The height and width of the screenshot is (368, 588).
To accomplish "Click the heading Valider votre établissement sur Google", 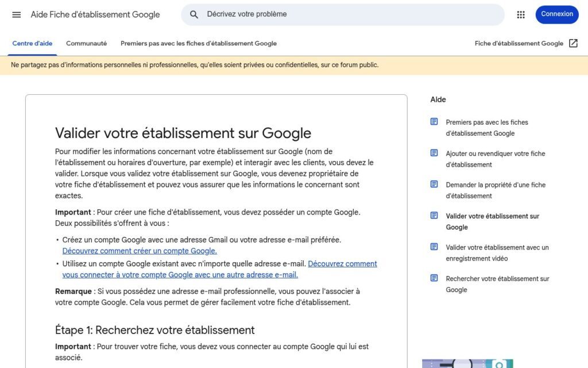I will (x=183, y=133).
